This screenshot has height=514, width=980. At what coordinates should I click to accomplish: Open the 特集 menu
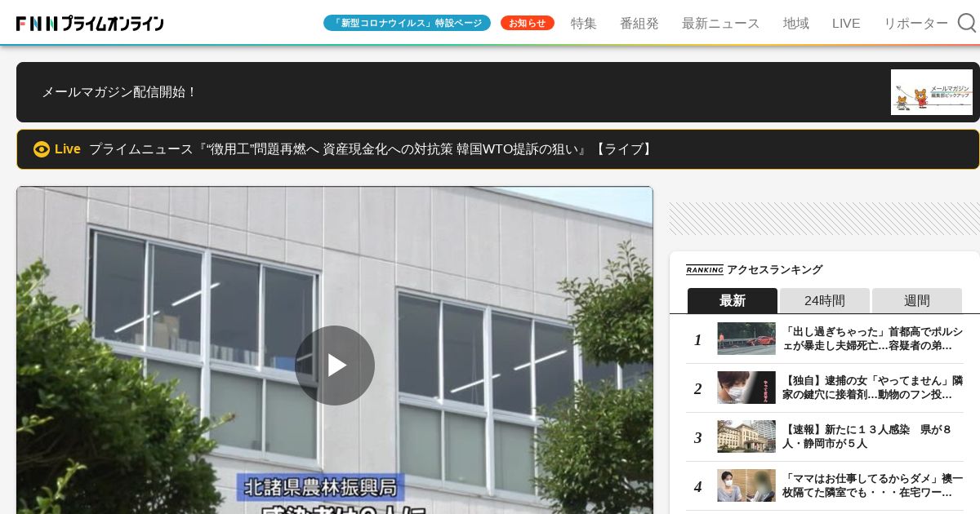(x=584, y=24)
